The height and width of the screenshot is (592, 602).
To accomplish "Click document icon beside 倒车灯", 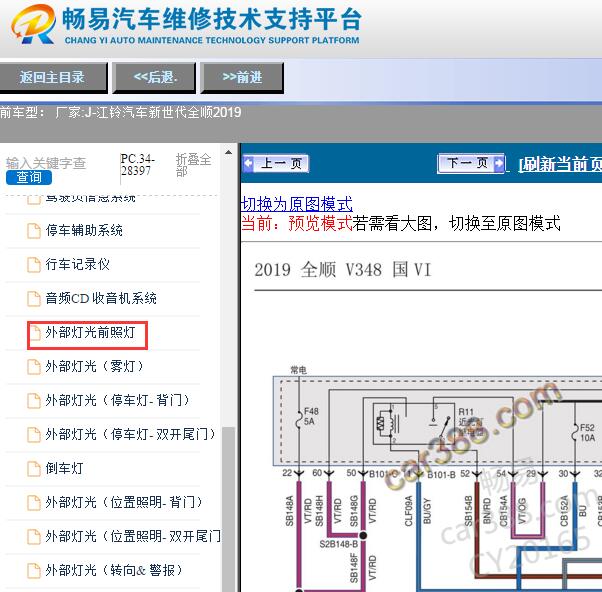I will 34,468.
